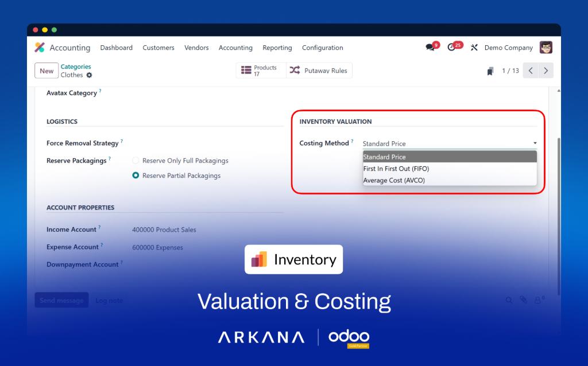
Task: Click the Odoo Accounting app logo icon
Action: (40, 47)
